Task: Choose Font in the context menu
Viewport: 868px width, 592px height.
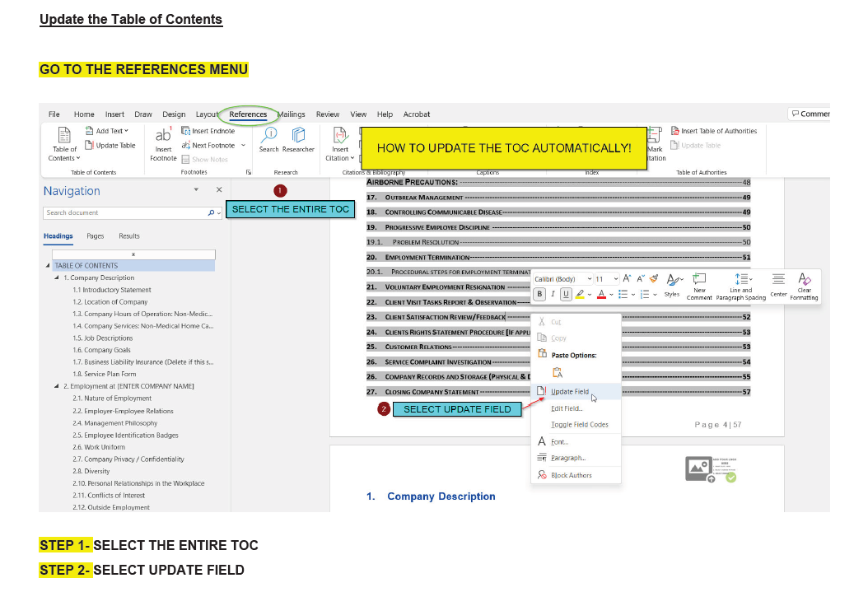Action: (576, 441)
